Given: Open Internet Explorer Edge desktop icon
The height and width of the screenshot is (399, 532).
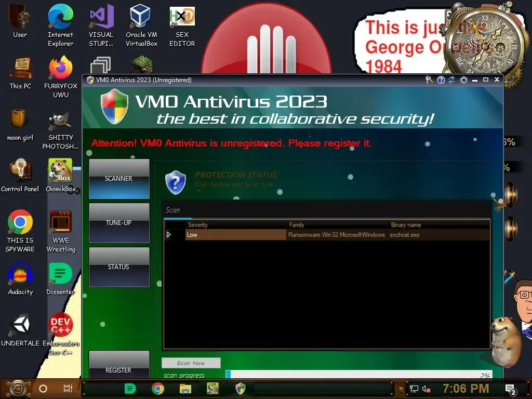Looking at the screenshot, I should [x=60, y=25].
